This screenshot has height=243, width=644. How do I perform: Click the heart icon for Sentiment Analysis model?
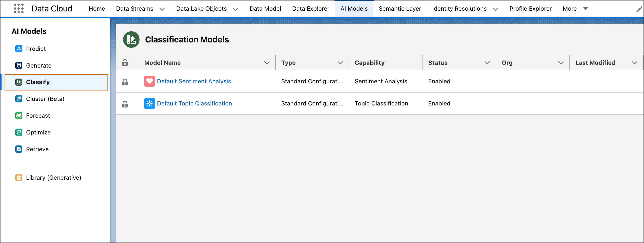(149, 81)
